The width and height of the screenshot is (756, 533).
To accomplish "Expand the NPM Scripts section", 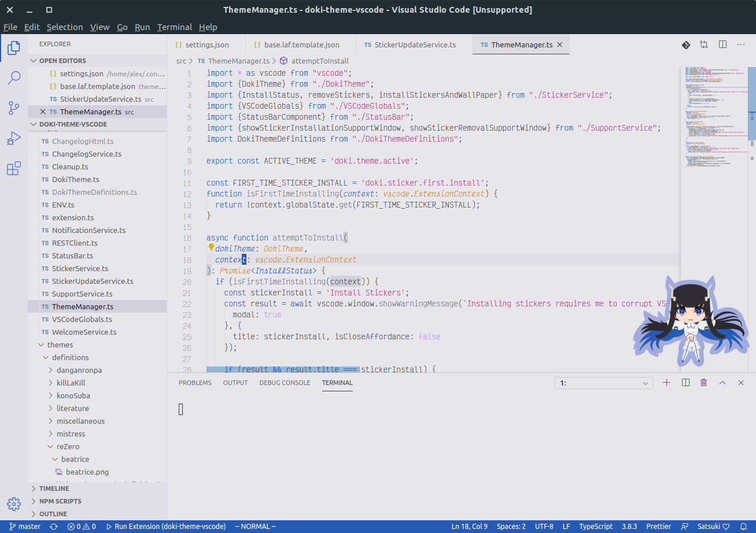I will 97,501.
